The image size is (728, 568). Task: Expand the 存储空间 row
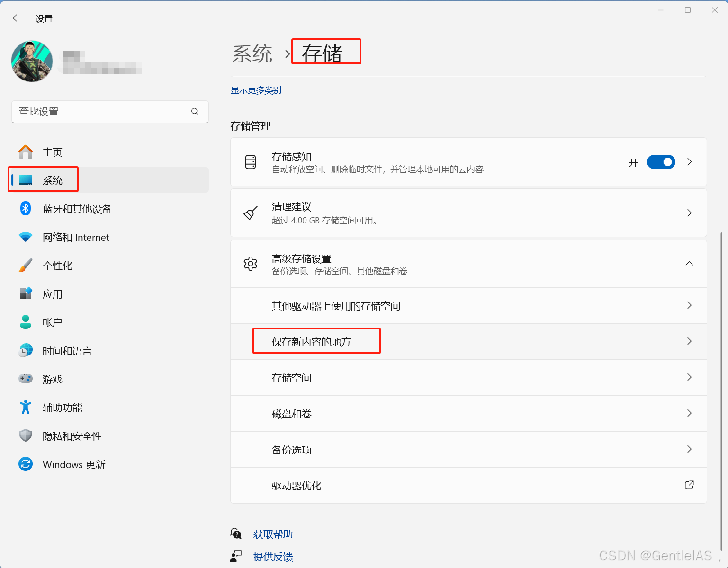coord(689,377)
